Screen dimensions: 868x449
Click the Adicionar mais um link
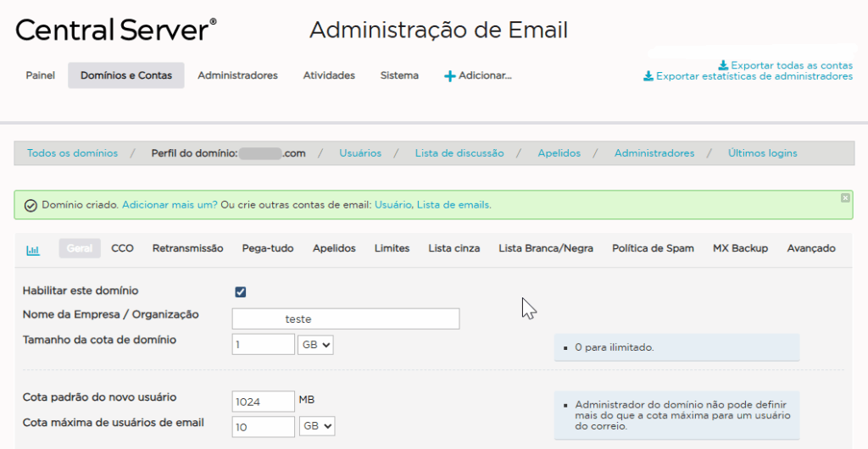170,205
